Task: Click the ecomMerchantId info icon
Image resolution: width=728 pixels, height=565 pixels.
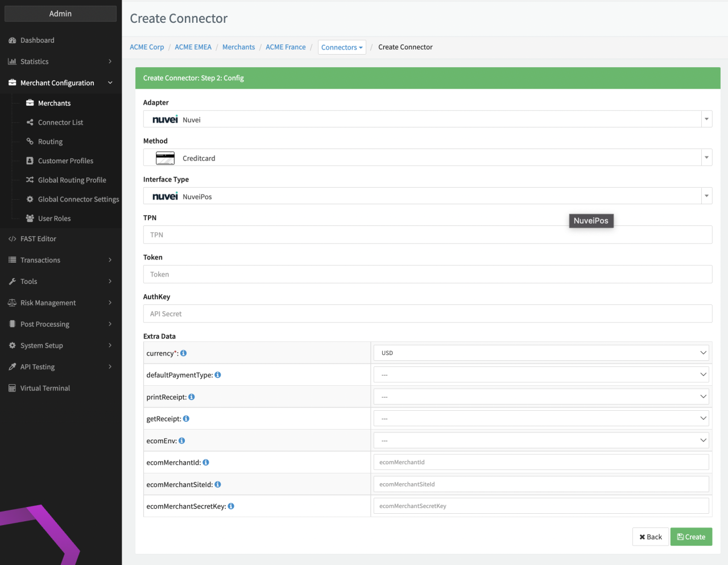Action: [206, 463]
